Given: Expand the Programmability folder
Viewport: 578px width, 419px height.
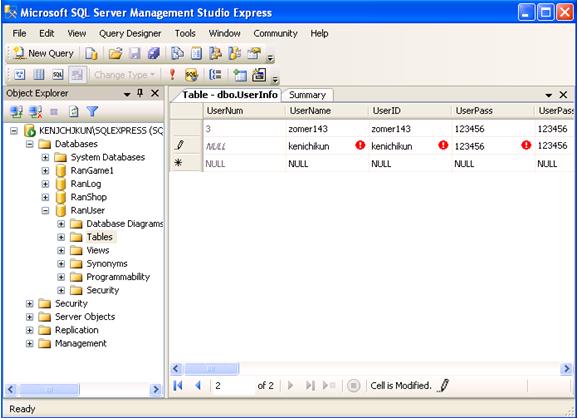Looking at the screenshot, I should click(61, 277).
